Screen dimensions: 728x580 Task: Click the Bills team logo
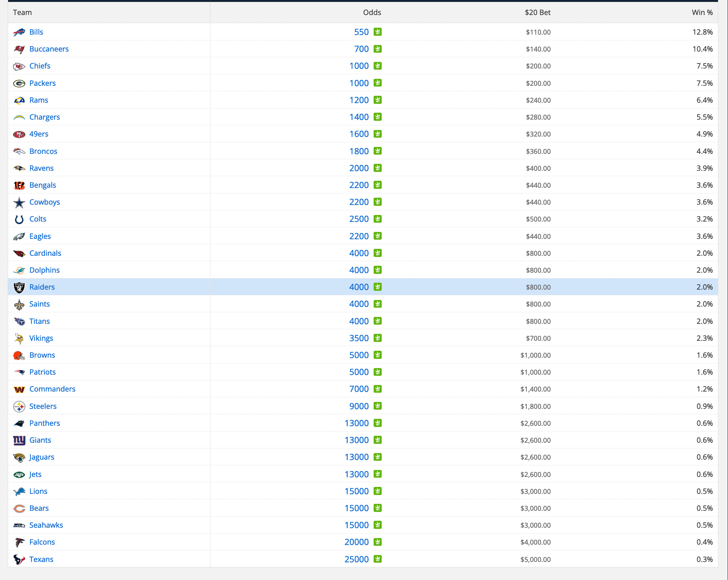point(19,32)
